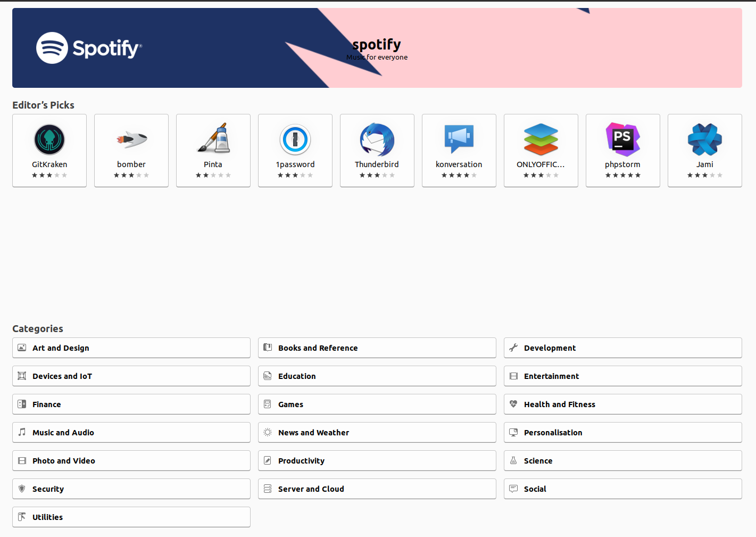Viewport: 756px width, 537px height.
Task: Click the Health and Fitness heart icon
Action: [x=513, y=404]
